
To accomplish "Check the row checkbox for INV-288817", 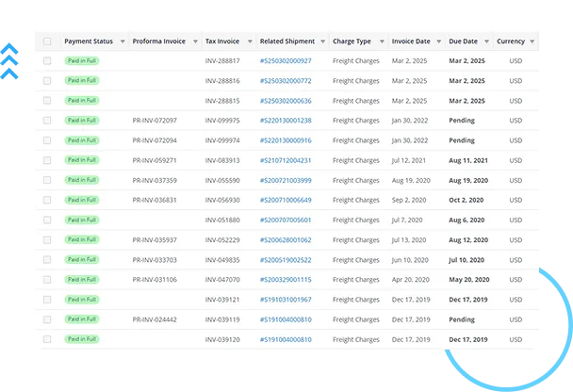I will coord(47,60).
